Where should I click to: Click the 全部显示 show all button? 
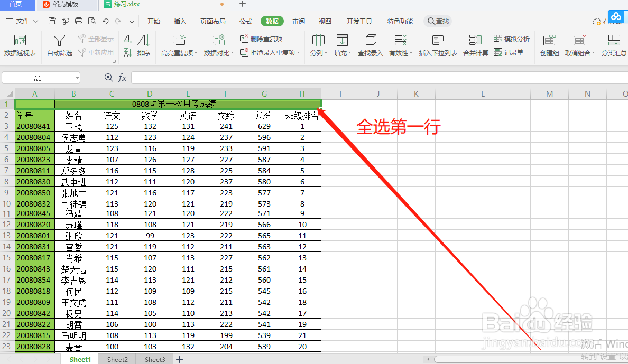click(96, 39)
